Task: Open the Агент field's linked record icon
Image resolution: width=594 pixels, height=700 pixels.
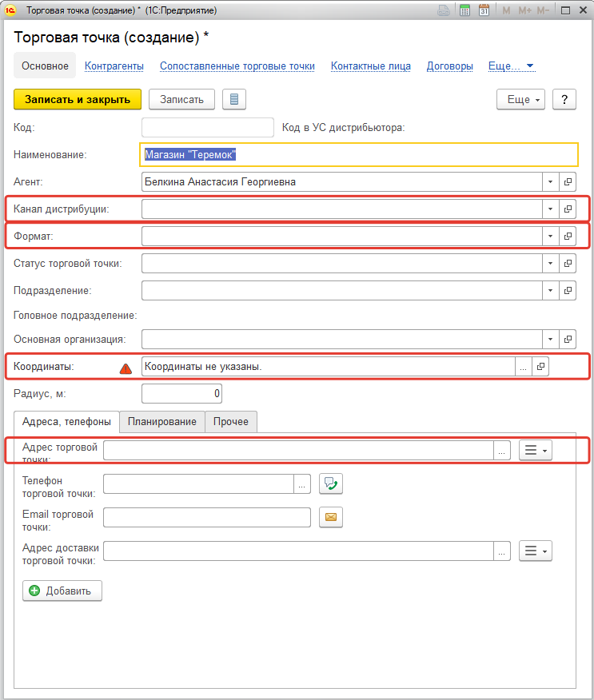Action: [x=568, y=181]
